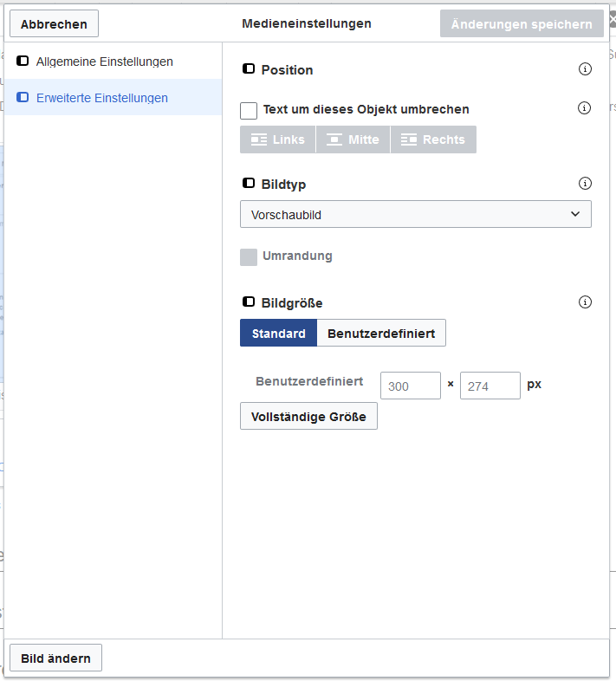
Task: Enable 'Text um dieses Objekt umbrechen' checkbox
Action: tap(249, 111)
